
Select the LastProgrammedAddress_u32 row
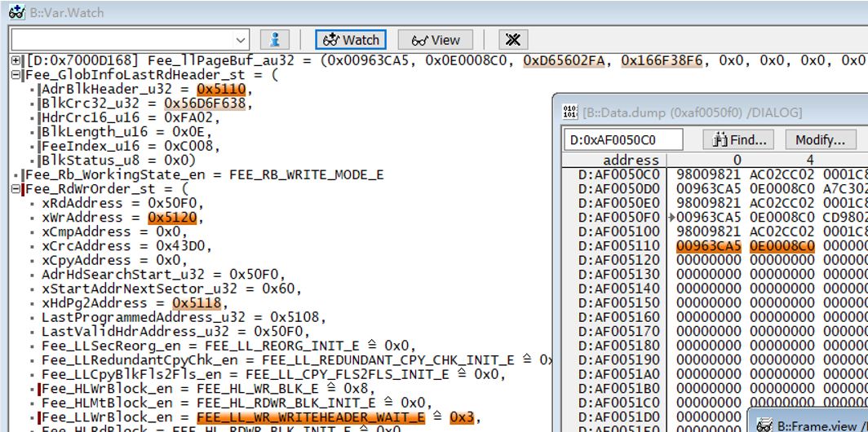(x=184, y=318)
